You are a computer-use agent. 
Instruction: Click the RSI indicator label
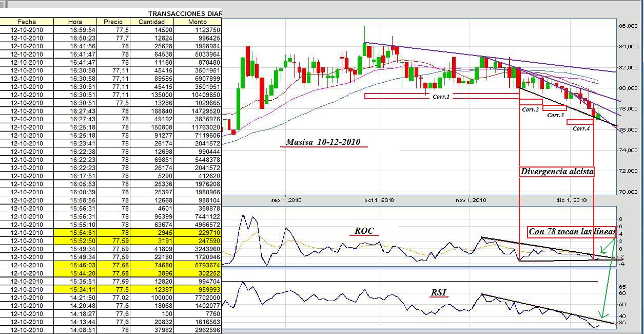click(438, 293)
